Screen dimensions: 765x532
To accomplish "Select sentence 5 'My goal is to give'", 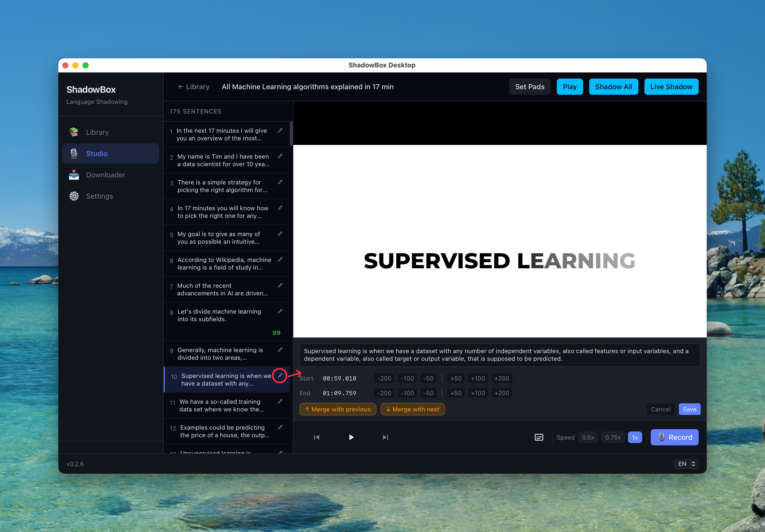I will point(226,238).
